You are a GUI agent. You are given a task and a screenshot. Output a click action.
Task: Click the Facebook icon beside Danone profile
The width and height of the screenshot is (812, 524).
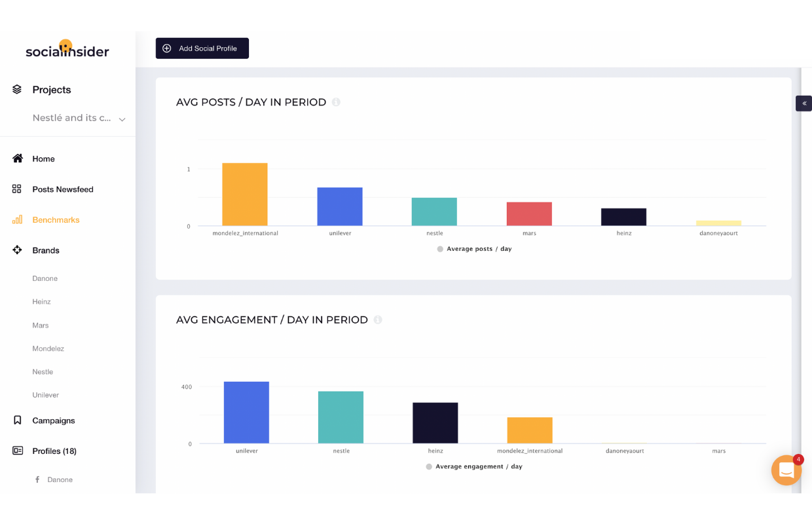pyautogui.click(x=37, y=480)
